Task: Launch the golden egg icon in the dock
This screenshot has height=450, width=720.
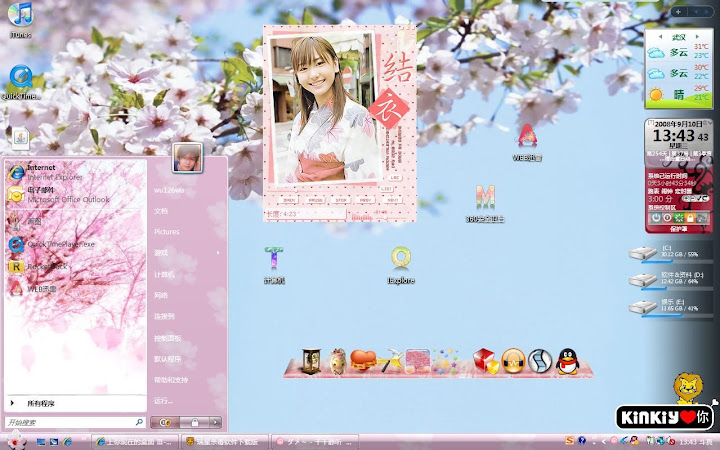Action: tap(338, 361)
